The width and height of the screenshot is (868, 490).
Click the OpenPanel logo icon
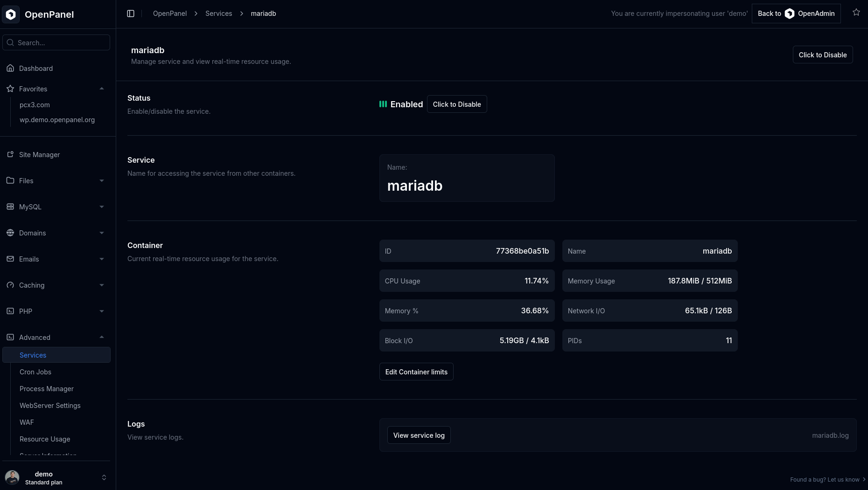pyautogui.click(x=11, y=14)
